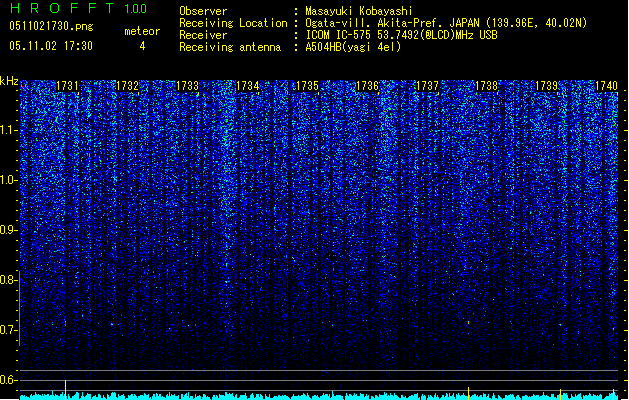
Task: Click the 1740 time marker
Action: point(606,86)
